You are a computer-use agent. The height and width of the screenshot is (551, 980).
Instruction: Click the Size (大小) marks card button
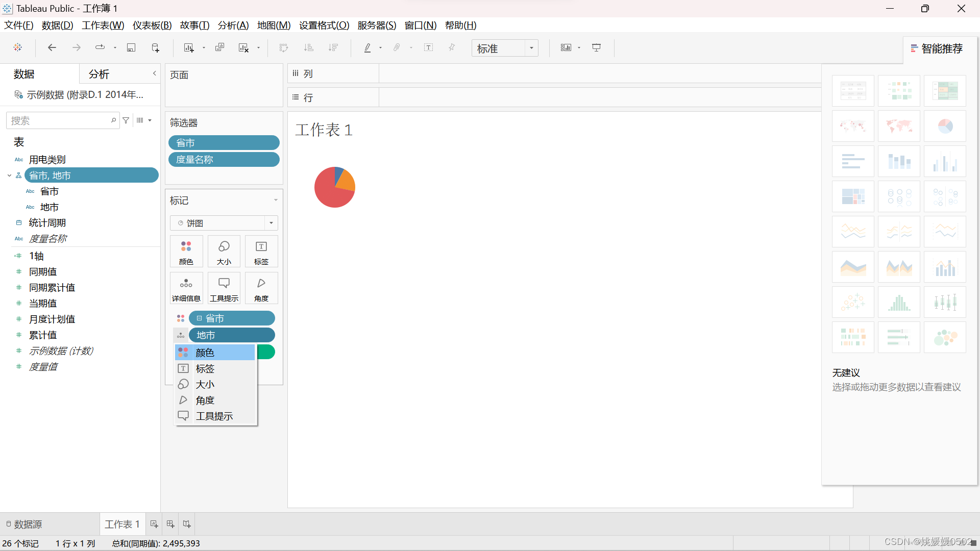pos(224,252)
